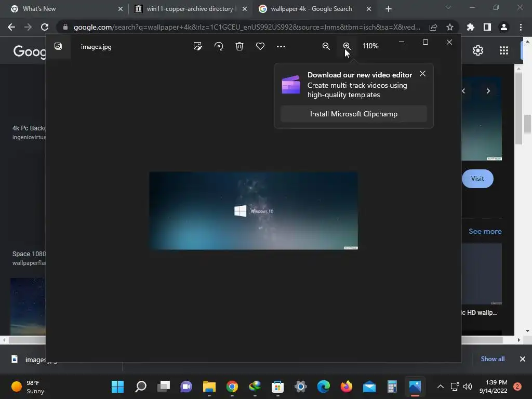Image resolution: width=532 pixels, height=399 pixels.
Task: Rotate the image in Photos
Action: pyautogui.click(x=219, y=46)
